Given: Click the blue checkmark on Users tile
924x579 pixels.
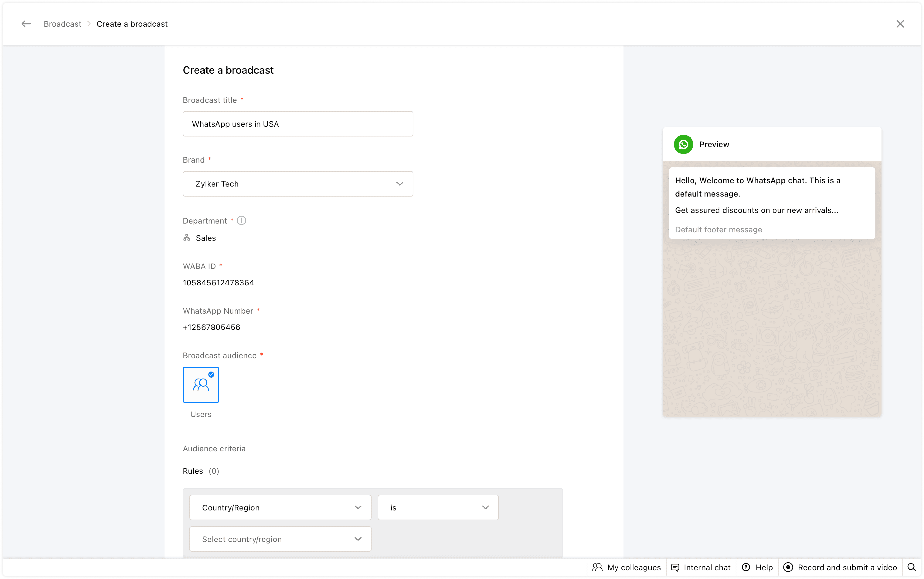Looking at the screenshot, I should [211, 375].
